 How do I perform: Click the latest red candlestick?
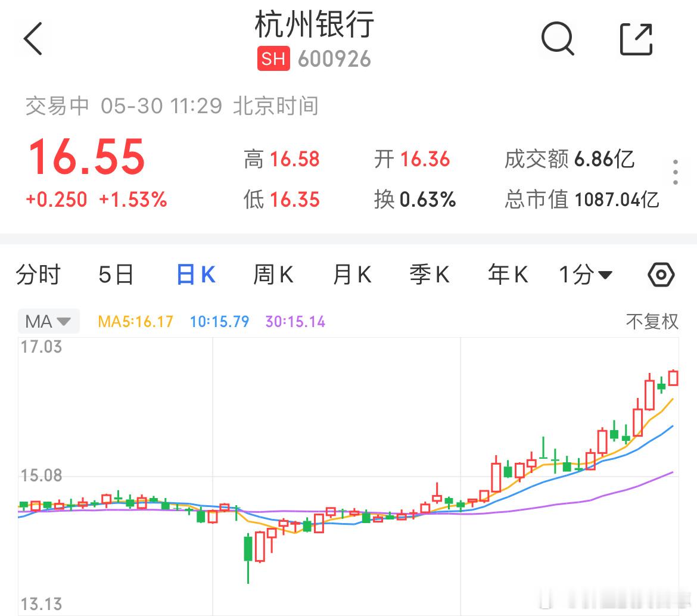(673, 378)
